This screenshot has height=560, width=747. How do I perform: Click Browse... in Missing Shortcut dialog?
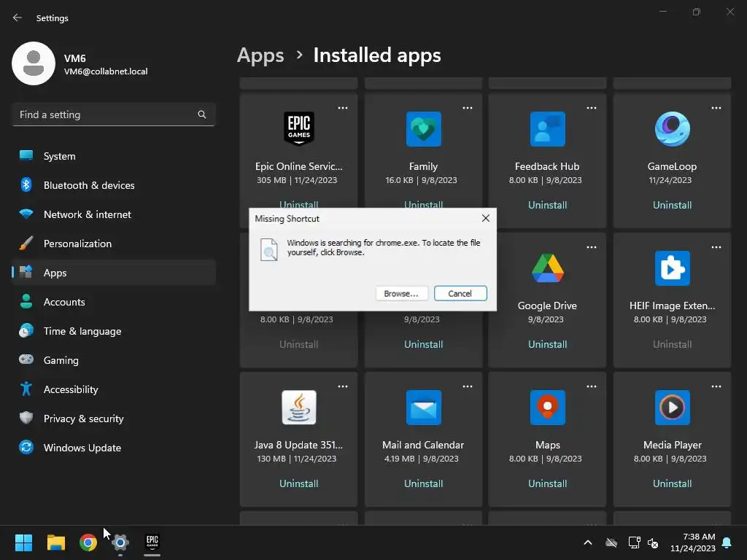[x=401, y=293]
